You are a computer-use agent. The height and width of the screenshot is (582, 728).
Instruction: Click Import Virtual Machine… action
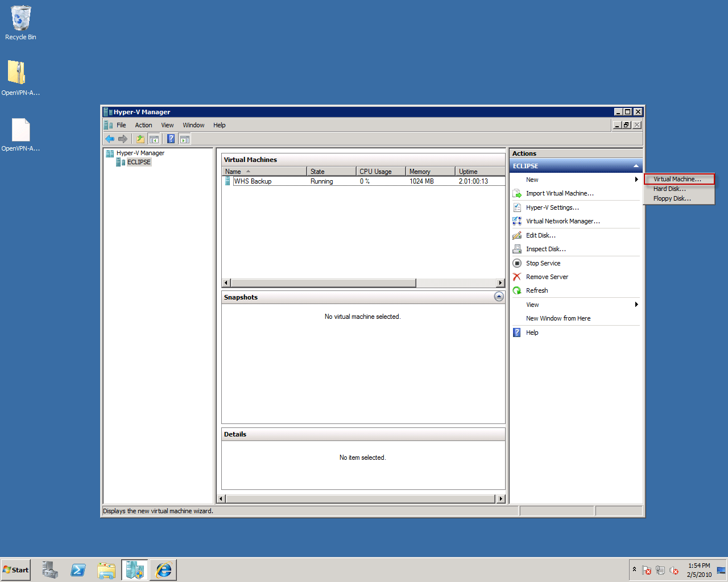click(560, 194)
